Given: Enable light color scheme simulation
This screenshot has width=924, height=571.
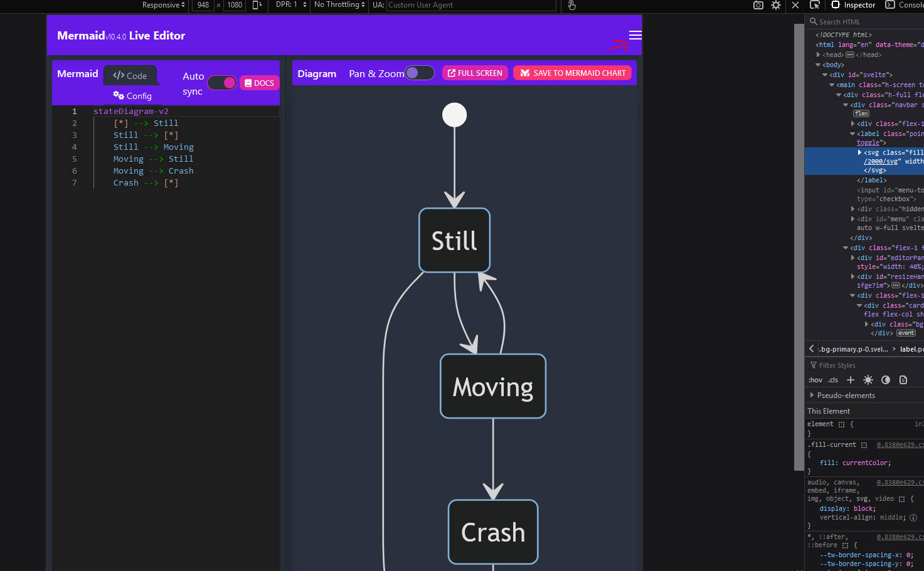Looking at the screenshot, I should pos(868,379).
